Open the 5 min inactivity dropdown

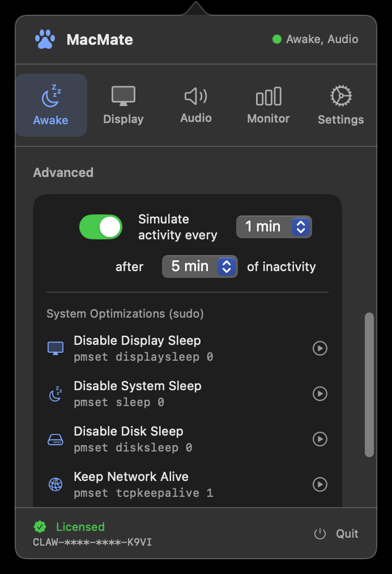point(199,267)
